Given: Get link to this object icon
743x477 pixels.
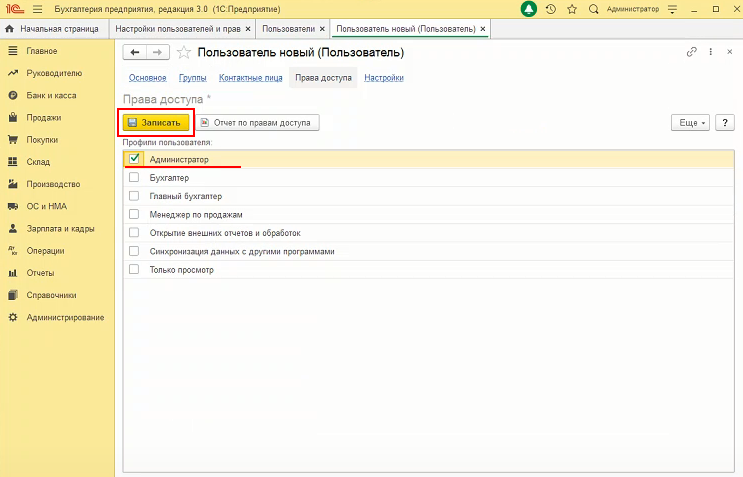Looking at the screenshot, I should 692,52.
